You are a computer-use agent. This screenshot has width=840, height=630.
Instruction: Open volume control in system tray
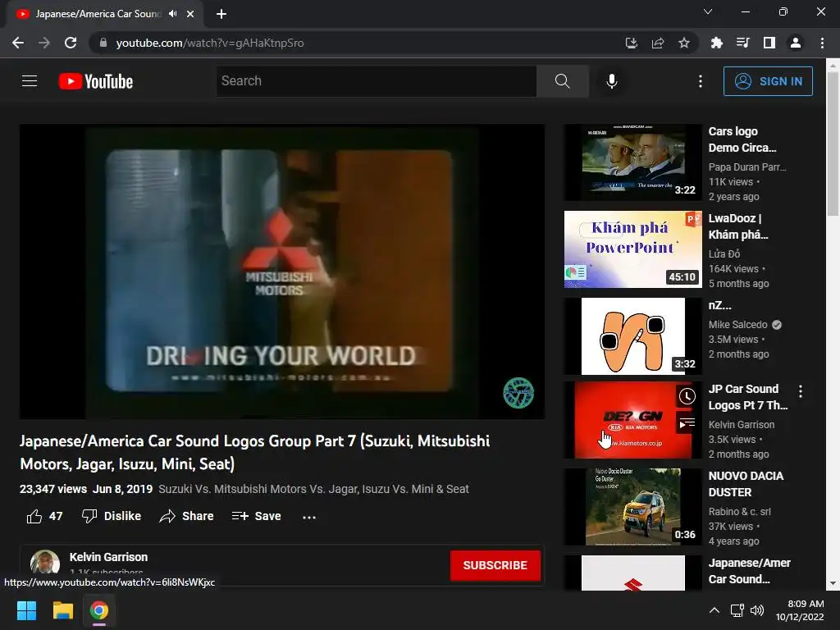point(757,610)
